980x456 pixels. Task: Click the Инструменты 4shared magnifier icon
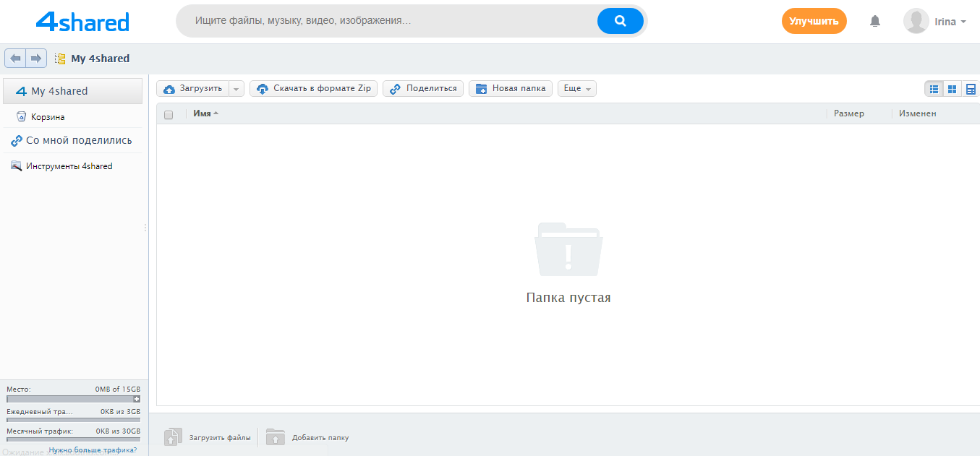(x=15, y=165)
